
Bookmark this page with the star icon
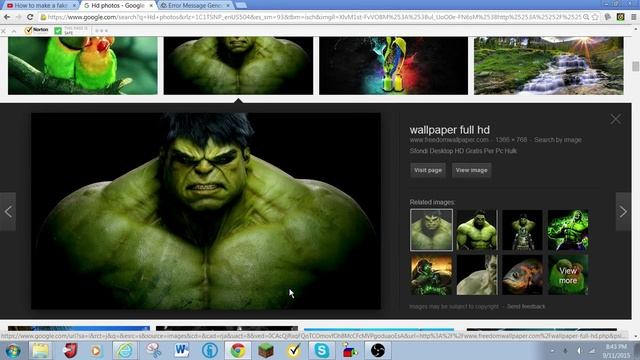tap(595, 17)
